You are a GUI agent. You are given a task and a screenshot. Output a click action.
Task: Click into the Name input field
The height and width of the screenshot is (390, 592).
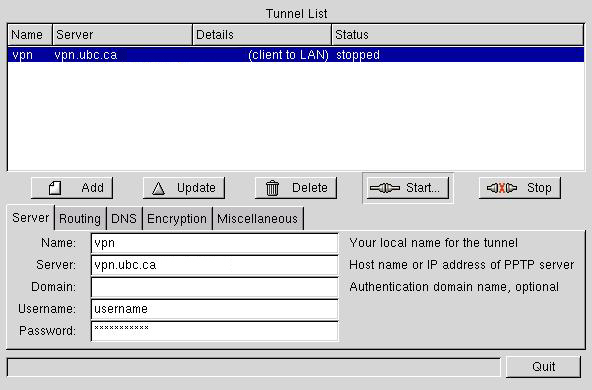[214, 243]
